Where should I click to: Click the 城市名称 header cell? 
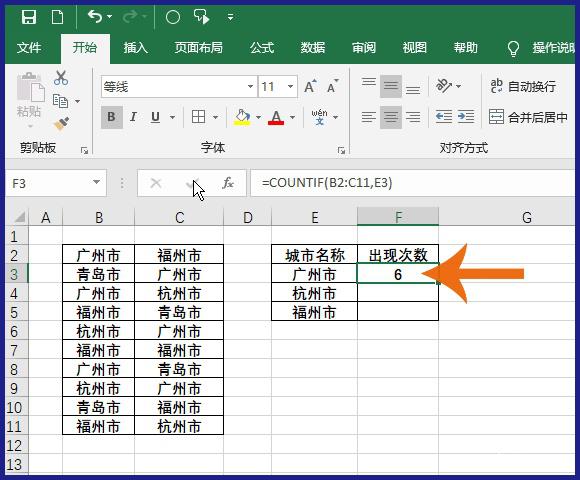coord(314,255)
